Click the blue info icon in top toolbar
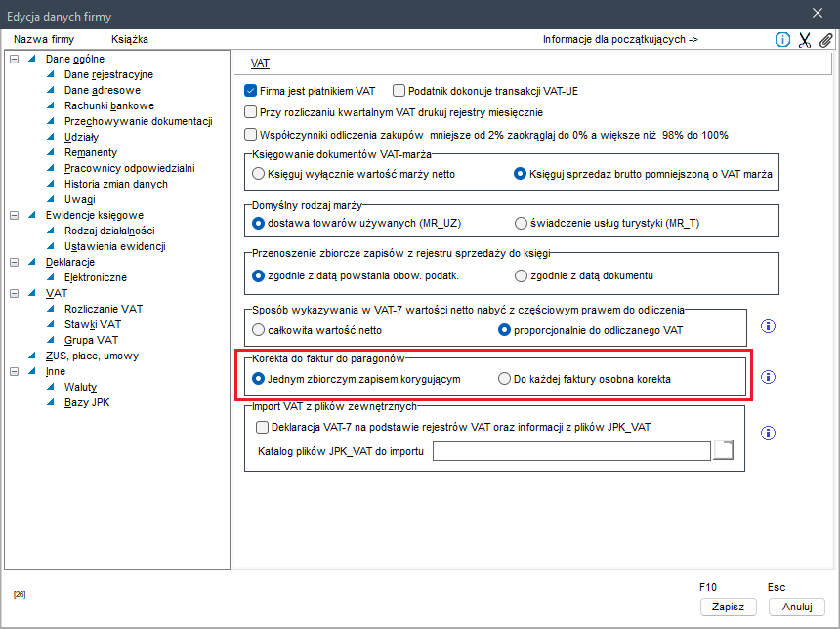Image resolution: width=840 pixels, height=629 pixels. tap(782, 40)
